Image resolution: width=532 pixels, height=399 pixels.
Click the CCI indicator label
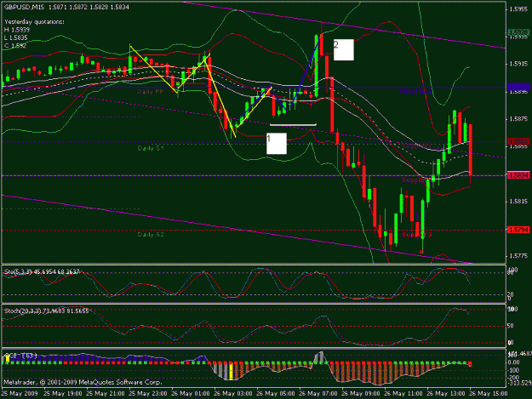[x=20, y=356]
